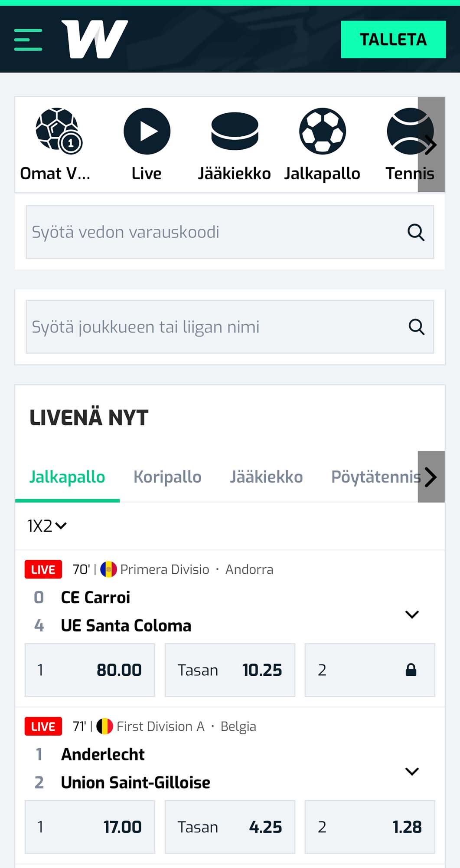Expand the Anderlecht match markets
The width and height of the screenshot is (460, 868).
[412, 772]
